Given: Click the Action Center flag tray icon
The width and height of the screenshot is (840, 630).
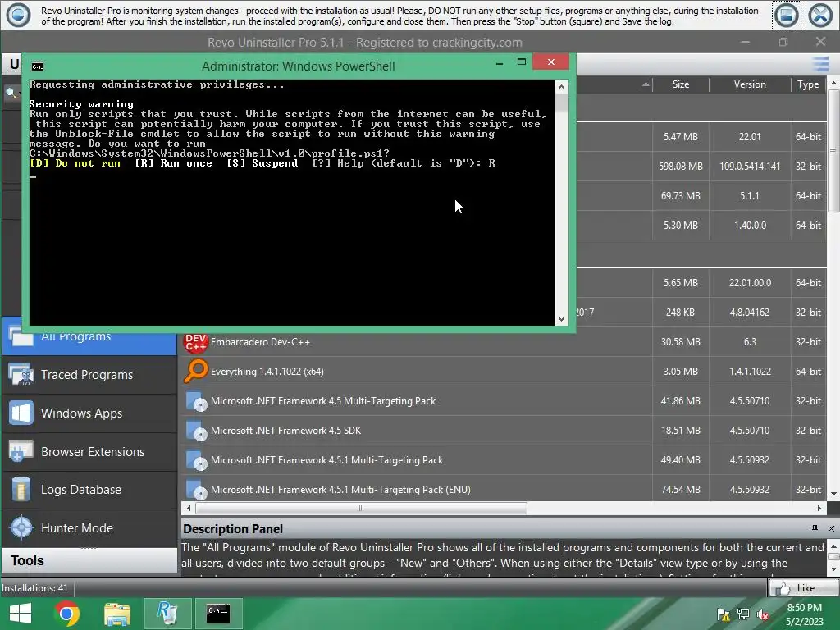Looking at the screenshot, I should (724, 615).
